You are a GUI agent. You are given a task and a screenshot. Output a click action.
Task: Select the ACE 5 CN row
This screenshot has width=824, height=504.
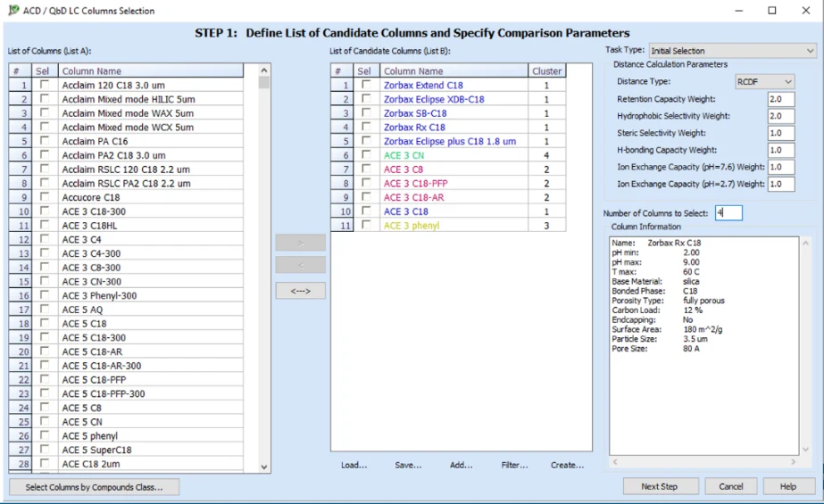pyautogui.click(x=126, y=422)
